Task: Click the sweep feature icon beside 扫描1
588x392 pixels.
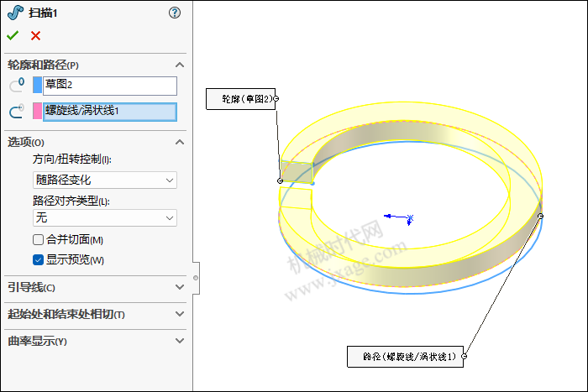Action: coord(15,13)
